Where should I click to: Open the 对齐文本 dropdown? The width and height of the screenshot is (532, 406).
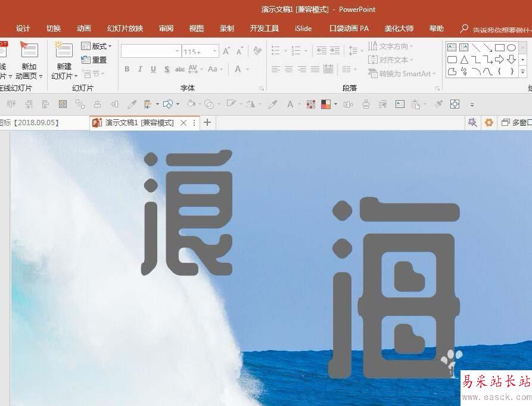[x=391, y=60]
